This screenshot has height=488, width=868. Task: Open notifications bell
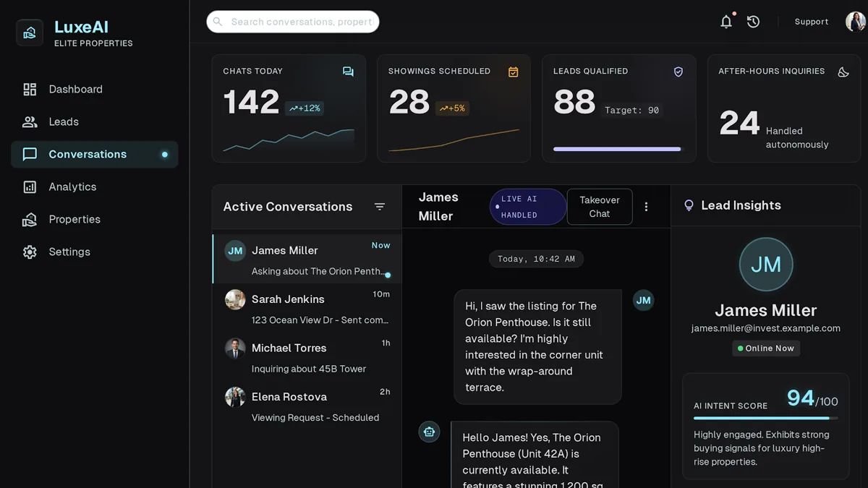[x=726, y=22]
